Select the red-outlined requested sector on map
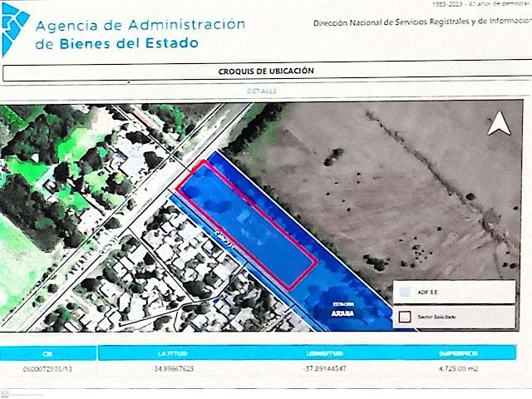Viewport: 532px width, 399px height. [249, 224]
